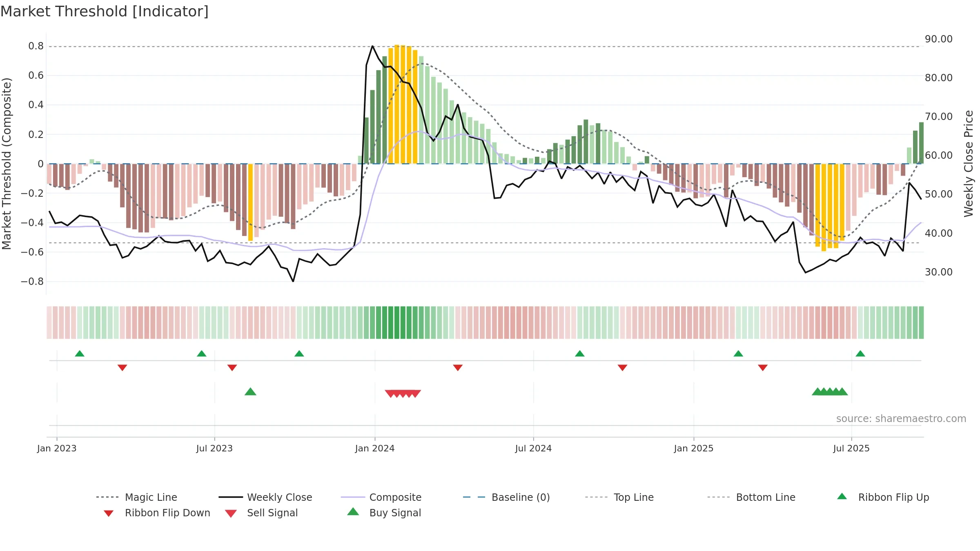
Task: Click the Jan 2023 x-axis label
Action: pos(57,449)
